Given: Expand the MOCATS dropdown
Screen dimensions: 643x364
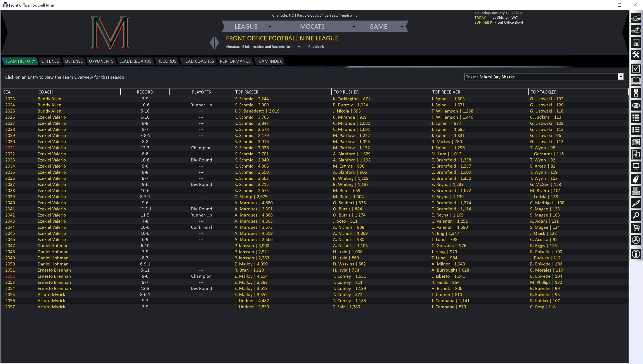Looking at the screenshot, I should coord(312,26).
